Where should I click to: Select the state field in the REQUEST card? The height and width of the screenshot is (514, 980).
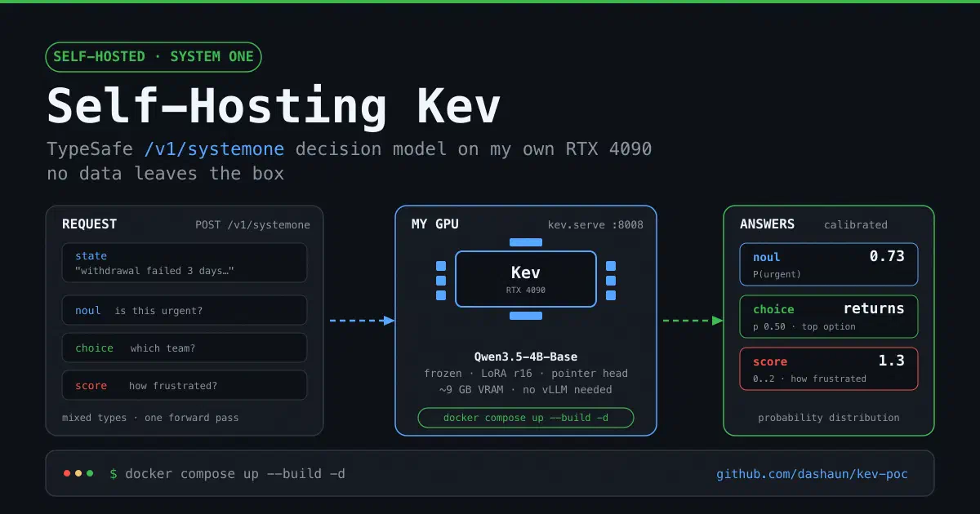click(185, 263)
